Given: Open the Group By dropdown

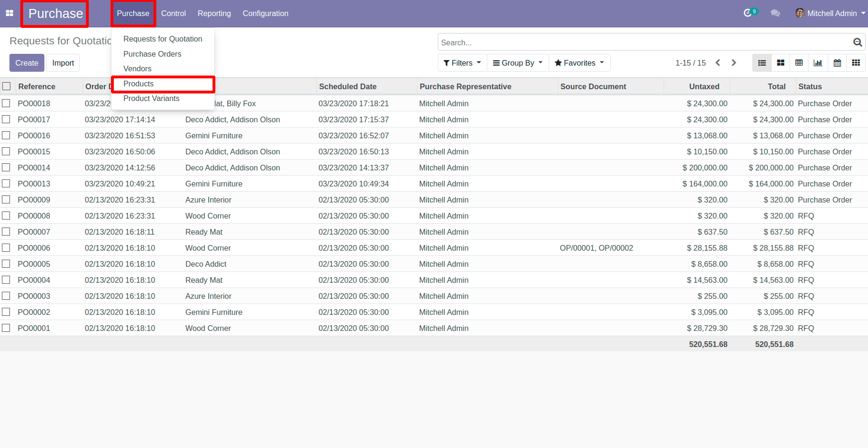Looking at the screenshot, I should [518, 63].
